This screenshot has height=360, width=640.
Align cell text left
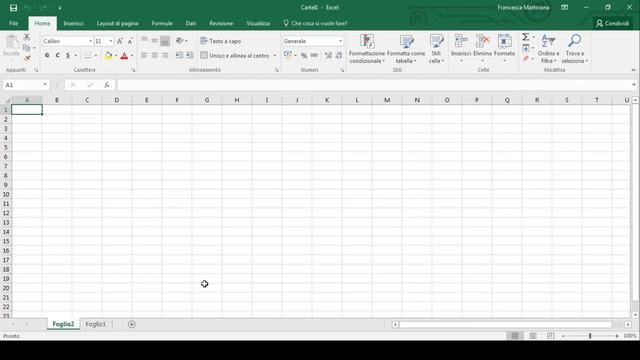click(x=144, y=55)
